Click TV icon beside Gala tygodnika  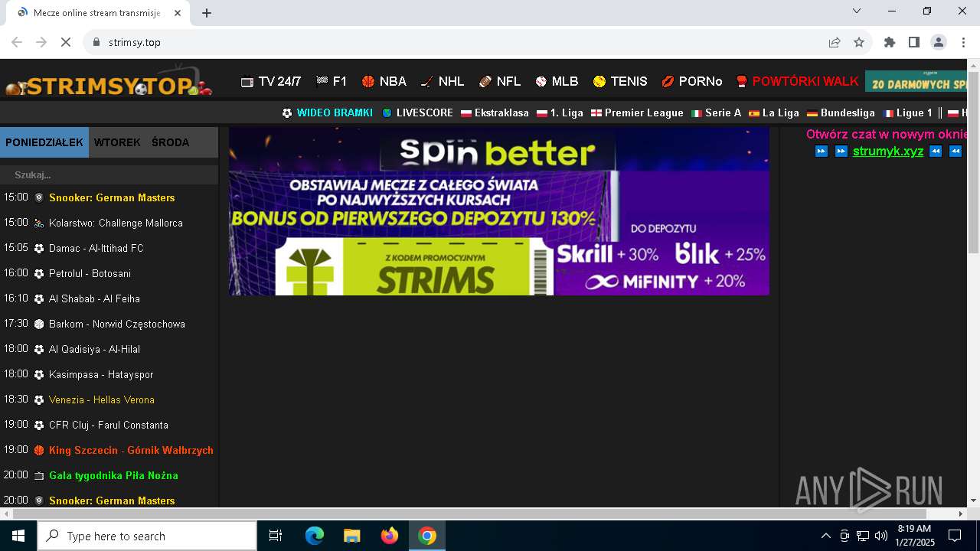click(x=39, y=476)
